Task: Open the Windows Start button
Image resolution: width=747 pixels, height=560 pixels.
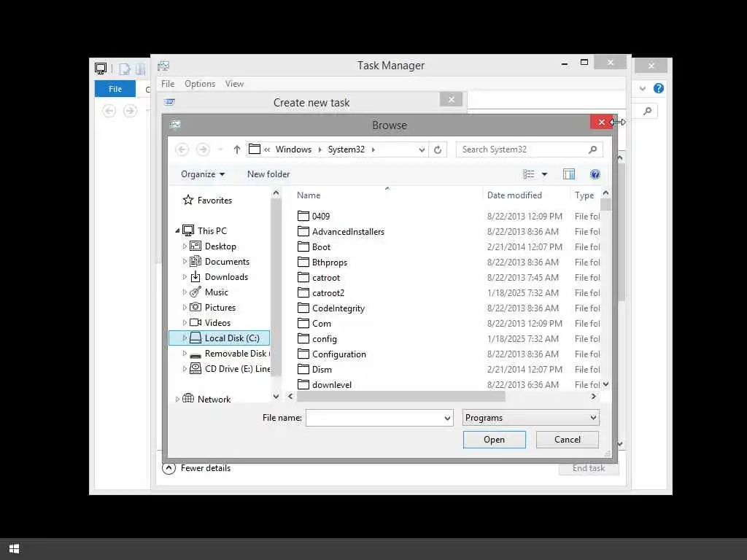Action: pyautogui.click(x=15, y=548)
